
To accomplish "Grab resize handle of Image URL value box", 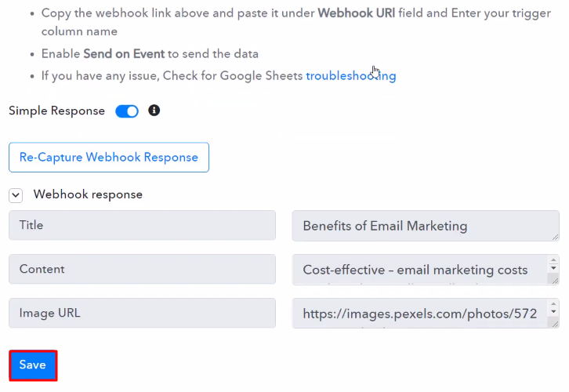I will 555,324.
